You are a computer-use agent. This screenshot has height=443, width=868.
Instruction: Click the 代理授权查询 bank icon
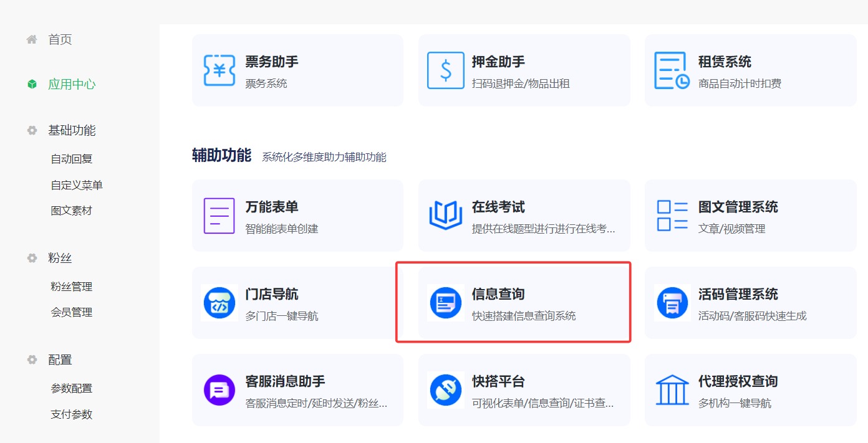[672, 389]
